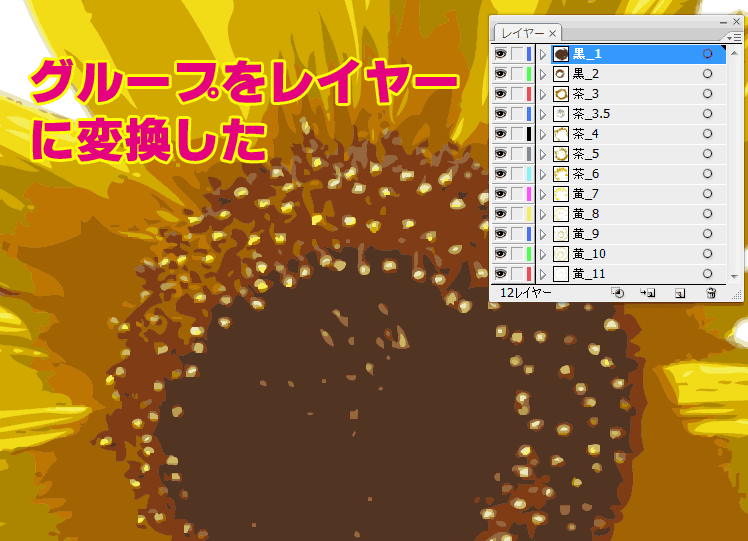This screenshot has width=748, height=541.
Task: Click the Create New Layer icon
Action: coord(680,293)
